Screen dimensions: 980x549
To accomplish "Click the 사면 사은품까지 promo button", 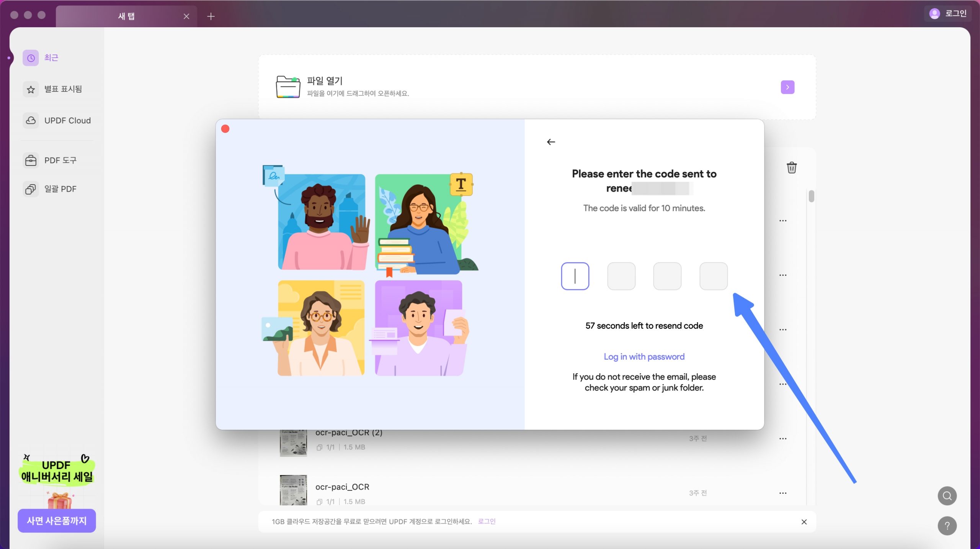I will tap(57, 521).
